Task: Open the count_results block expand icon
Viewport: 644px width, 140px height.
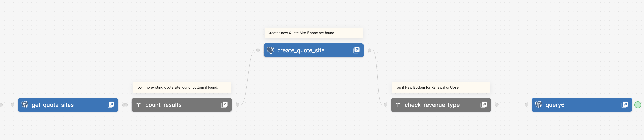Action: click(x=224, y=105)
